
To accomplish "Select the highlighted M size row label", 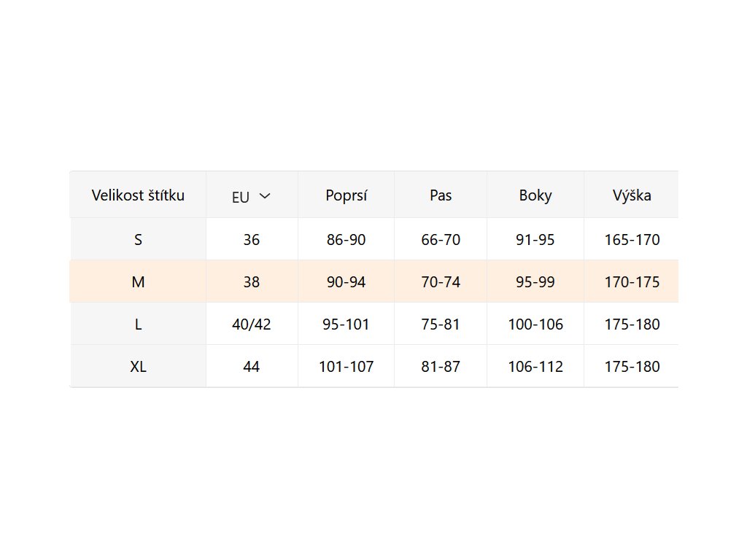I will point(138,281).
